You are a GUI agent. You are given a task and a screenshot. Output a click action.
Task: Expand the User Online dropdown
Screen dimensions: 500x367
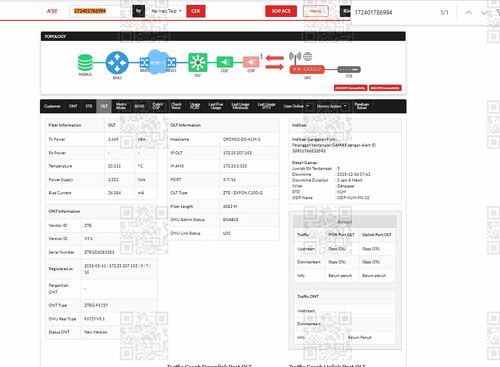click(x=296, y=106)
